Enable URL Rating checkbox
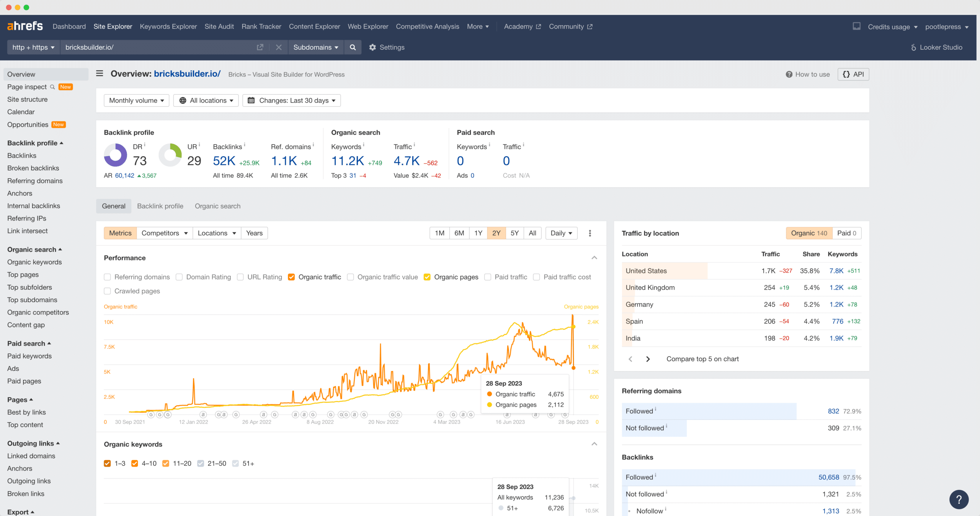Image resolution: width=980 pixels, height=516 pixels. pos(240,277)
